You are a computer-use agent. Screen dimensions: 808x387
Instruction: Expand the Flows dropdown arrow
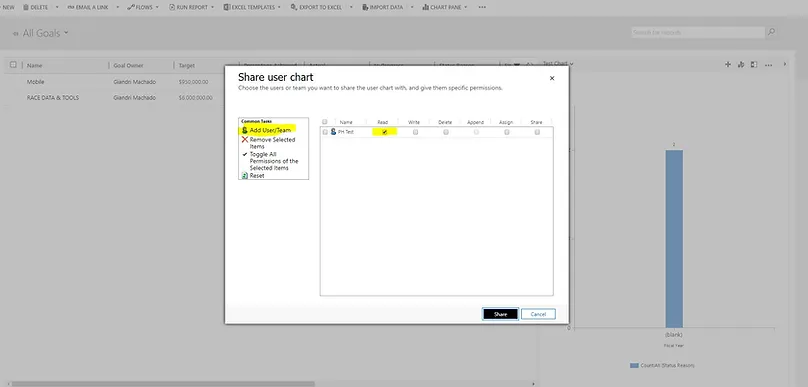click(x=157, y=7)
